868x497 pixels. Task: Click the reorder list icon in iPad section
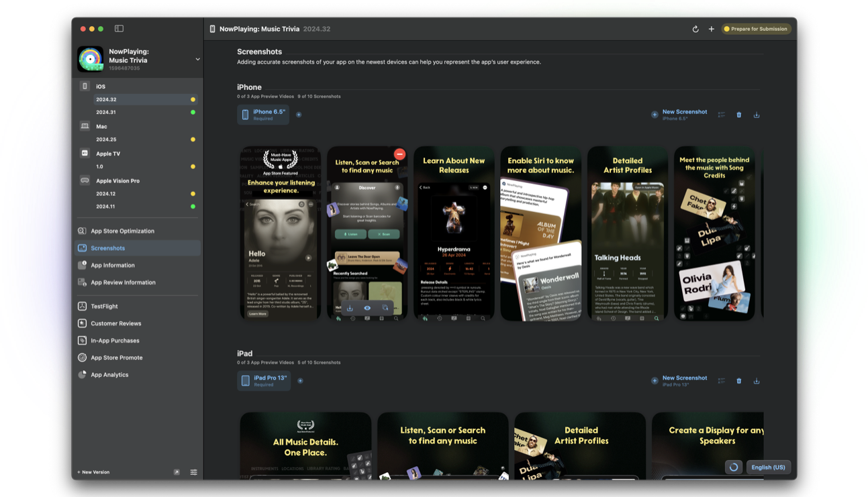(722, 381)
